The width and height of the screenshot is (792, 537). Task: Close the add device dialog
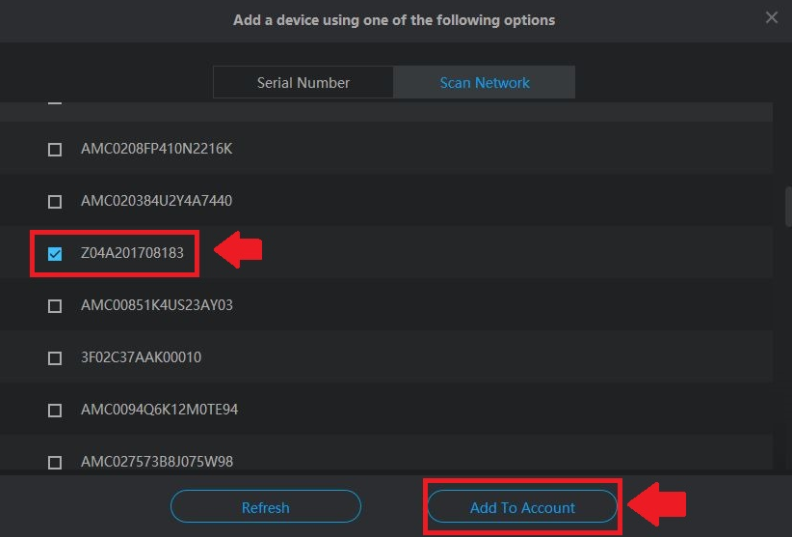coord(771,17)
